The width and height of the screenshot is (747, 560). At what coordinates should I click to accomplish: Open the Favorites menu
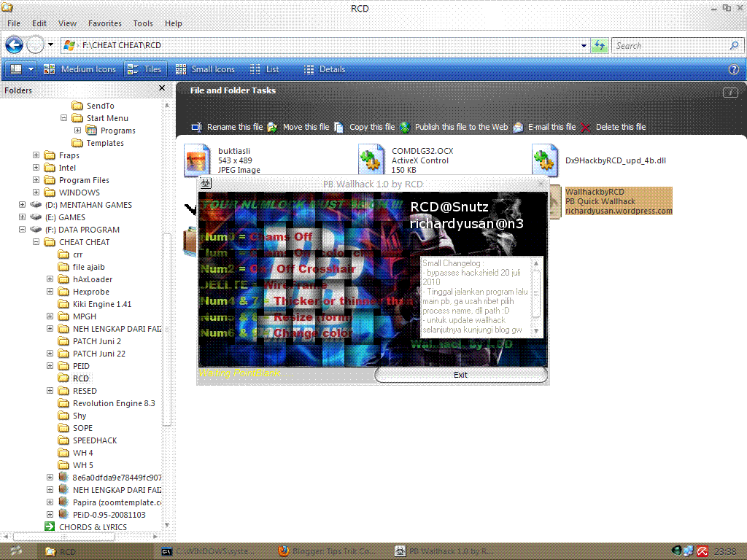pos(104,23)
